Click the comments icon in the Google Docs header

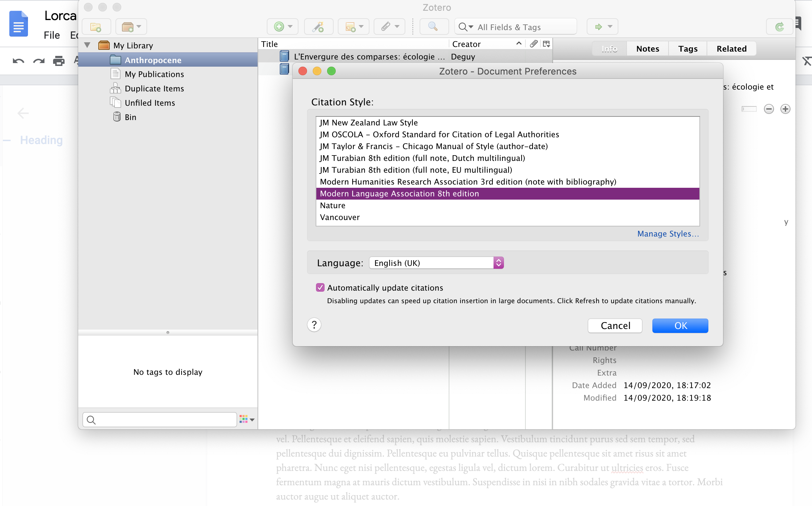[x=798, y=24]
